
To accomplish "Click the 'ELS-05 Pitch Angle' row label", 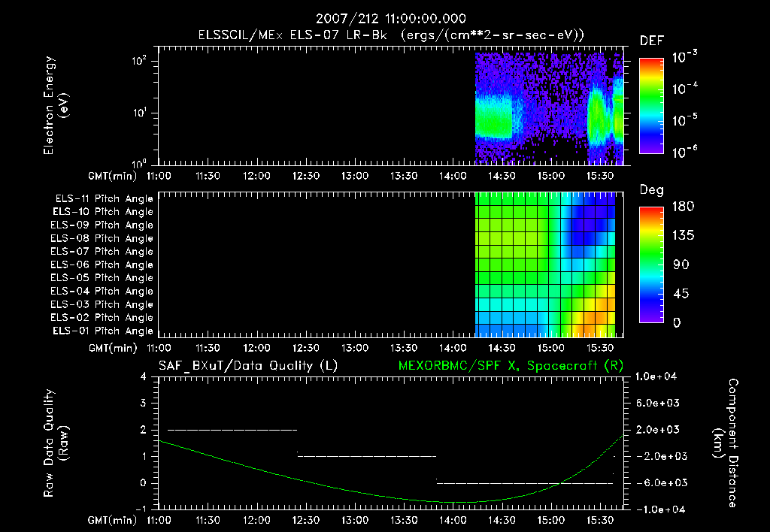I will pos(102,278).
